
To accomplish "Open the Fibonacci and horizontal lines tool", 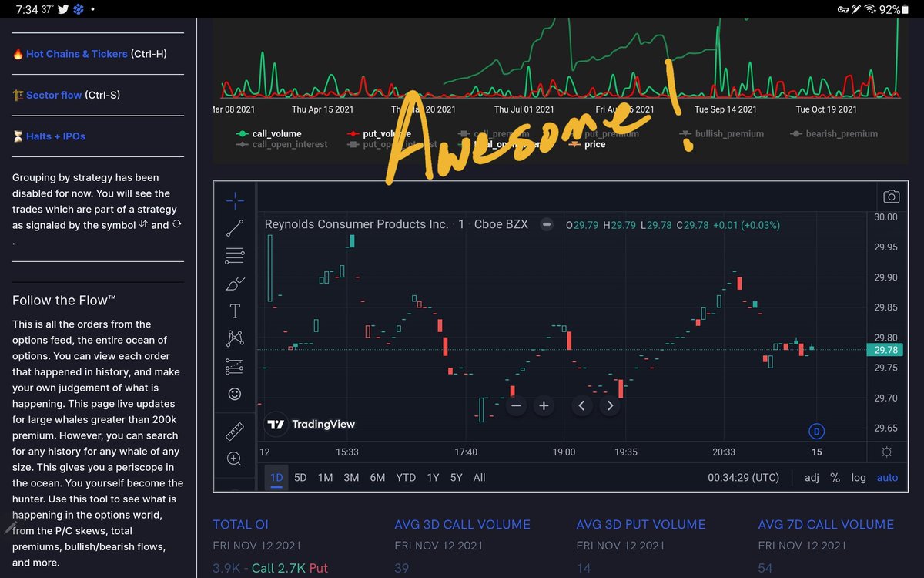I will pos(235,256).
